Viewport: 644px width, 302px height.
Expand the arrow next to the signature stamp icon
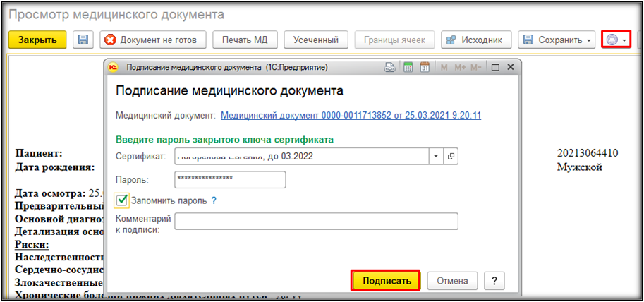click(624, 40)
